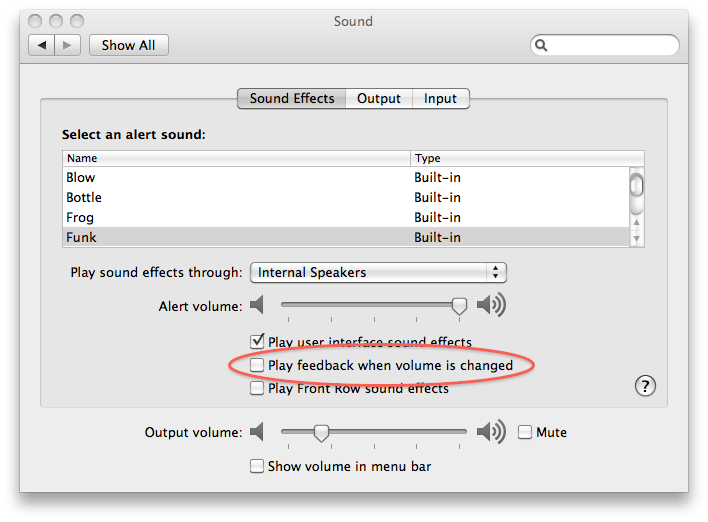
Task: Toggle Play user interface sound effects
Action: click(x=257, y=341)
